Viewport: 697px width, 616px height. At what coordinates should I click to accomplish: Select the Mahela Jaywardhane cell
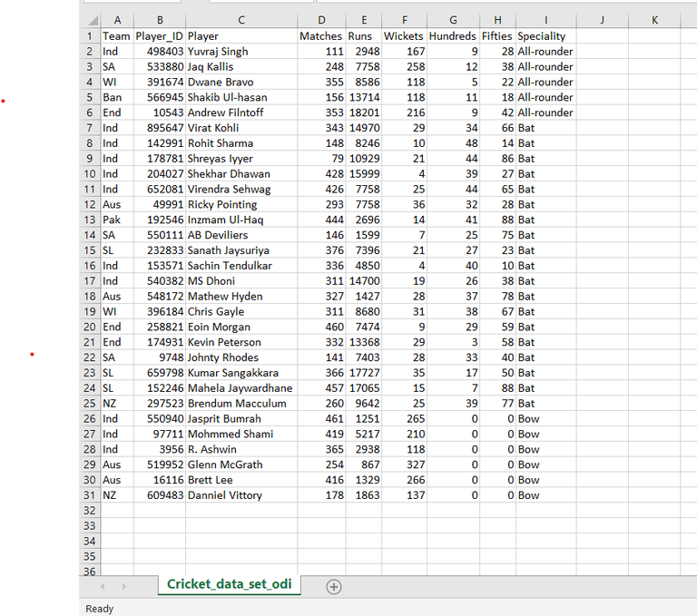241,388
